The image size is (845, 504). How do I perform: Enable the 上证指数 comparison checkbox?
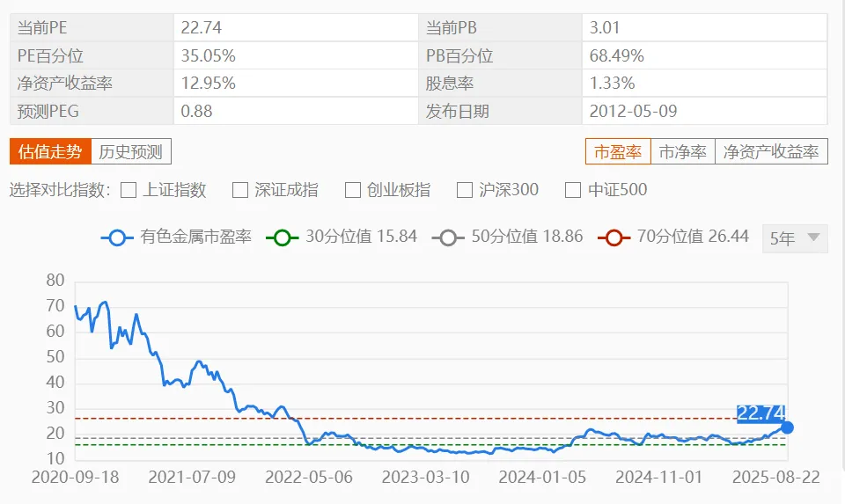129,190
